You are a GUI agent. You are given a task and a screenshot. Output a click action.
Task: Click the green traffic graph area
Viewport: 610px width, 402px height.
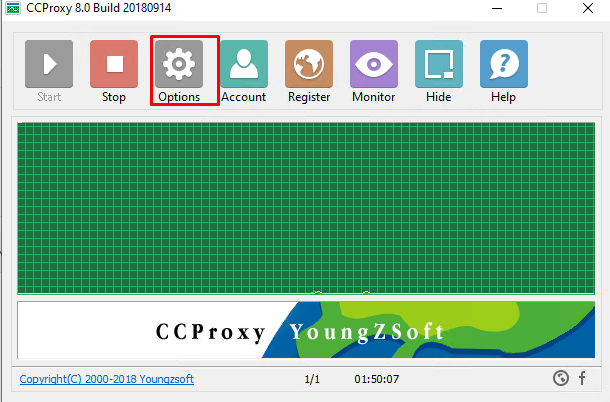click(x=306, y=208)
